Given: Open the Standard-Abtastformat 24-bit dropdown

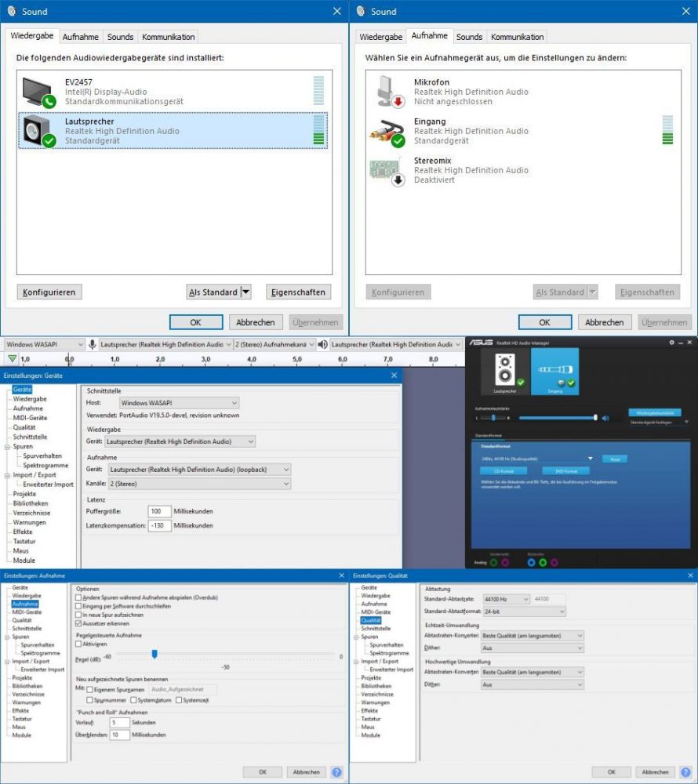Looking at the screenshot, I should (x=523, y=611).
